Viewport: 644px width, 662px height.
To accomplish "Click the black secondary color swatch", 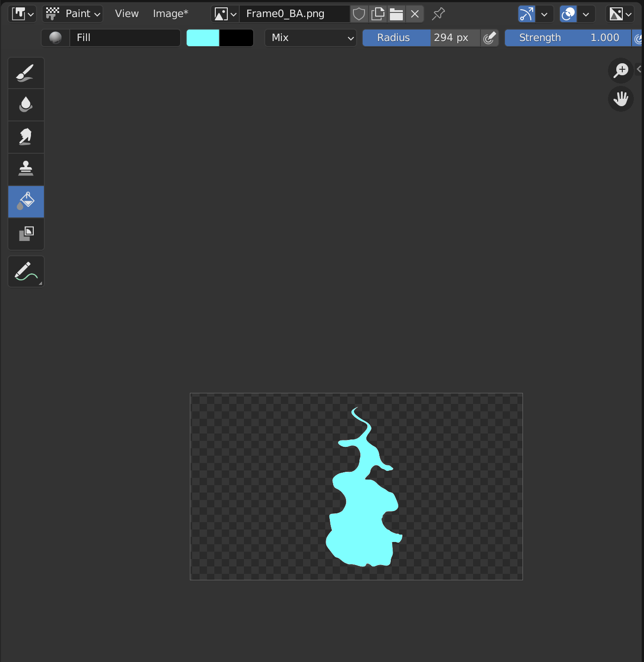I will pos(237,38).
